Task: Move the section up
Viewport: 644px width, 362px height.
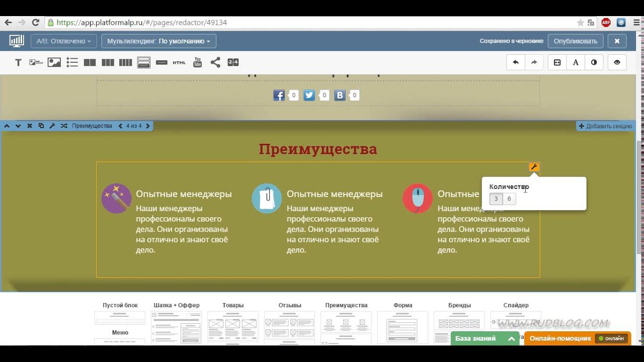Action: 7,126
